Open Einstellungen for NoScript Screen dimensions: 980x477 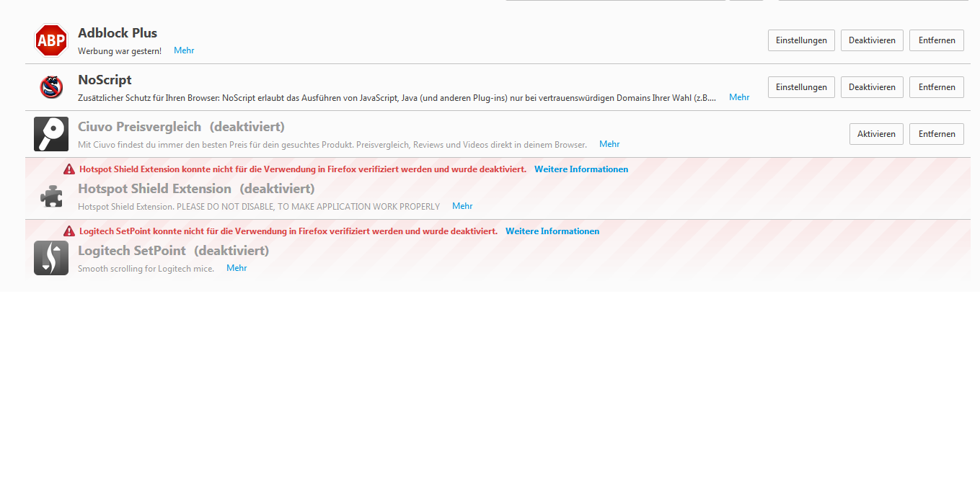(x=801, y=87)
